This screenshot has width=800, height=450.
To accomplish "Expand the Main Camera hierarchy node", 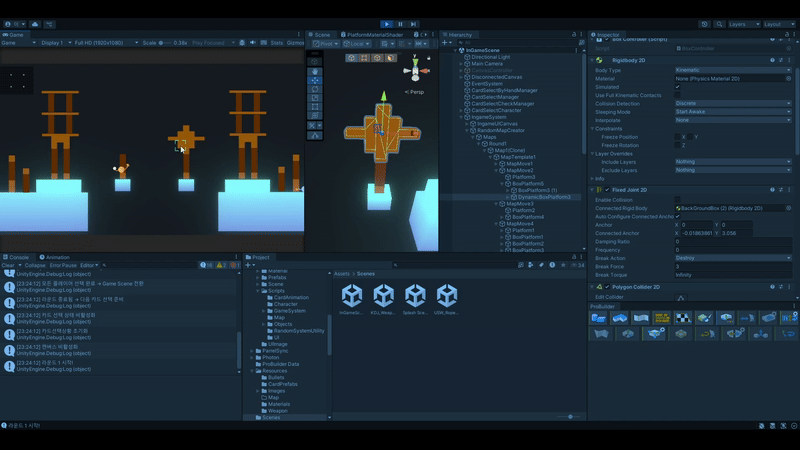I will 461,64.
